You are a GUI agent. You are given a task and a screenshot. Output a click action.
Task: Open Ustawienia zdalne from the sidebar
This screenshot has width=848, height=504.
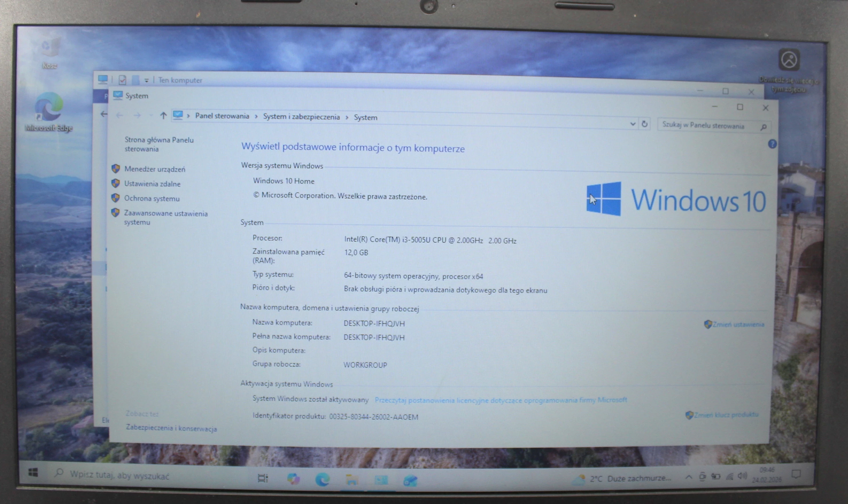(152, 184)
